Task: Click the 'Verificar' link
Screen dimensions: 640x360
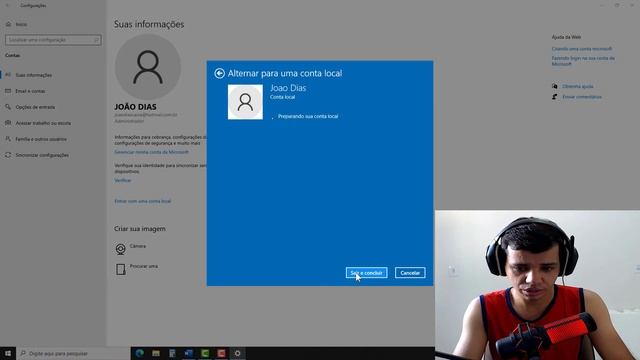Action: coord(123,180)
